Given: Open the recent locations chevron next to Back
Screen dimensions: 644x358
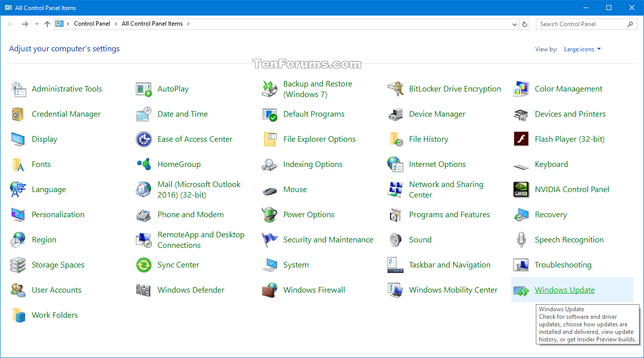Looking at the screenshot, I should 36,24.
